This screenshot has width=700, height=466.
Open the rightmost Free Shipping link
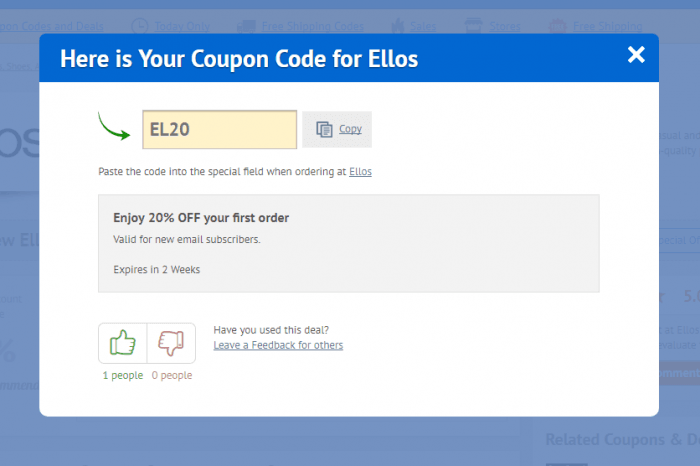(608, 26)
